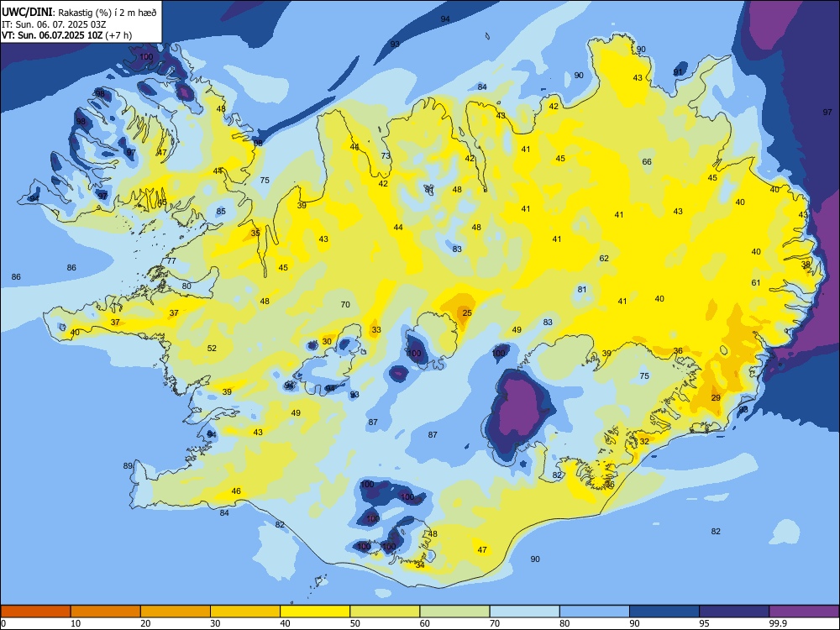Click the '91' humidity value in northeast
The image size is (840, 630).
point(678,72)
